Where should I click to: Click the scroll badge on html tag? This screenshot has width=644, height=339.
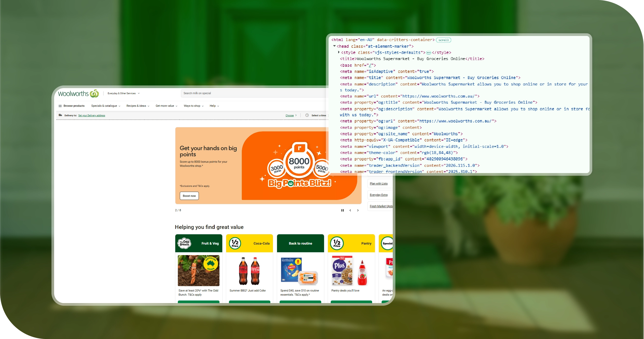443,40
